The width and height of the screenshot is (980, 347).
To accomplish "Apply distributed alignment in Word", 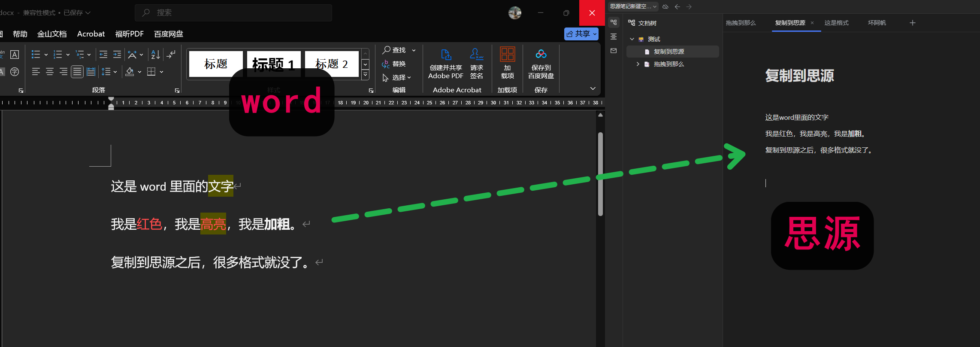I will coord(91,72).
